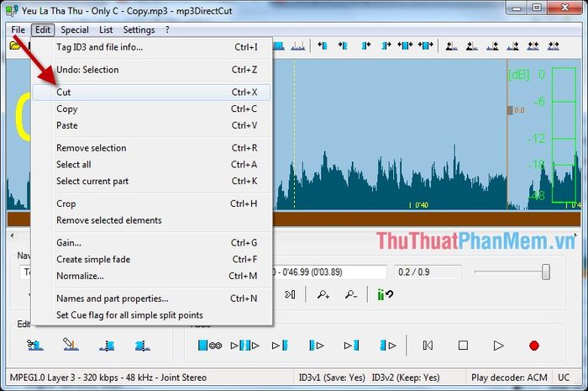Choose Remove selected elements
The image size is (588, 391).
pyautogui.click(x=151, y=220)
